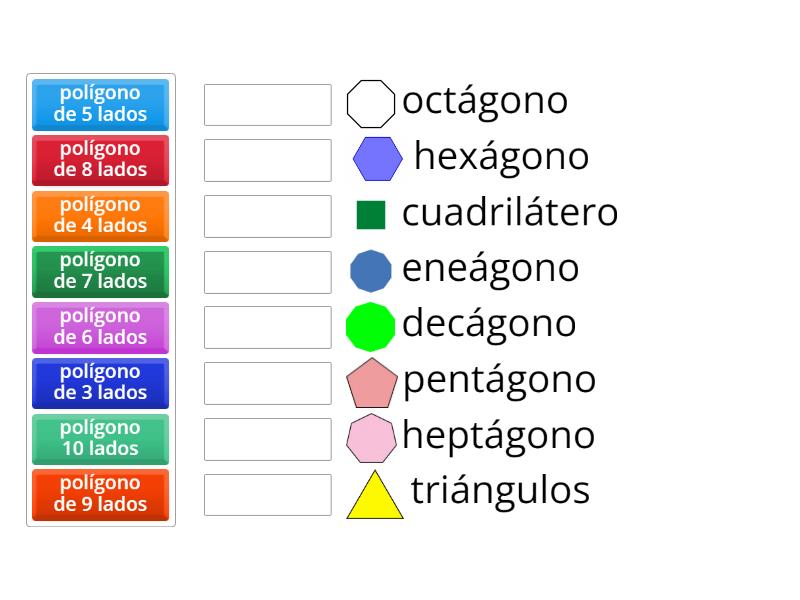Select the dark green square shape
The image size is (800, 600).
370,212
